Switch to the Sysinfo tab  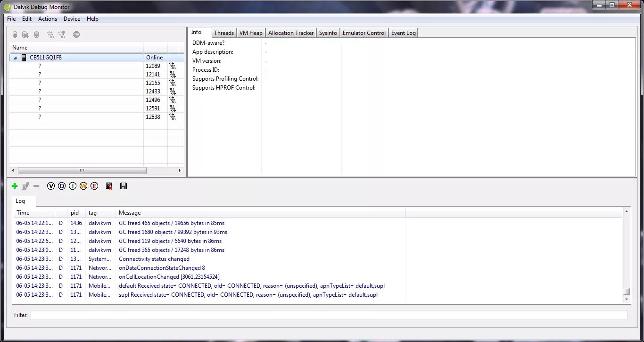[x=328, y=33]
